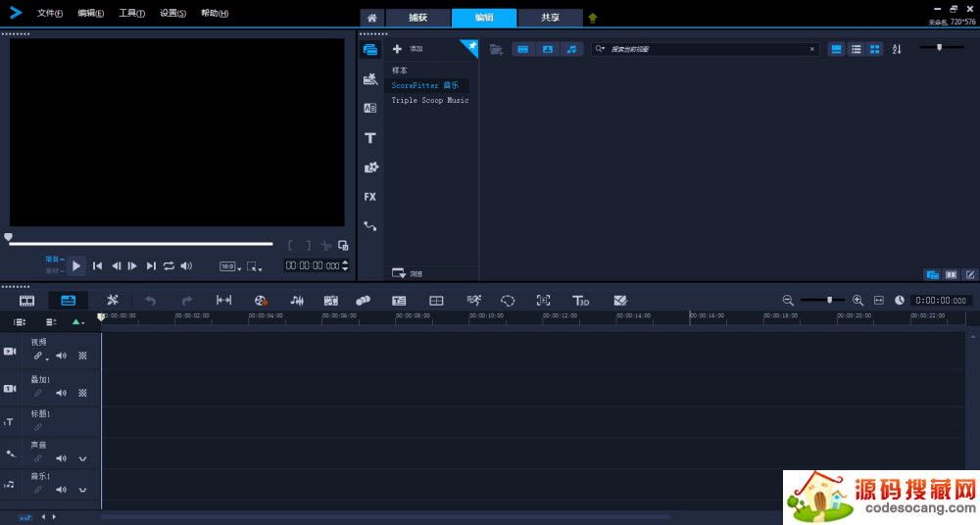Click the timeline zoom-in magnifier

[x=857, y=301]
